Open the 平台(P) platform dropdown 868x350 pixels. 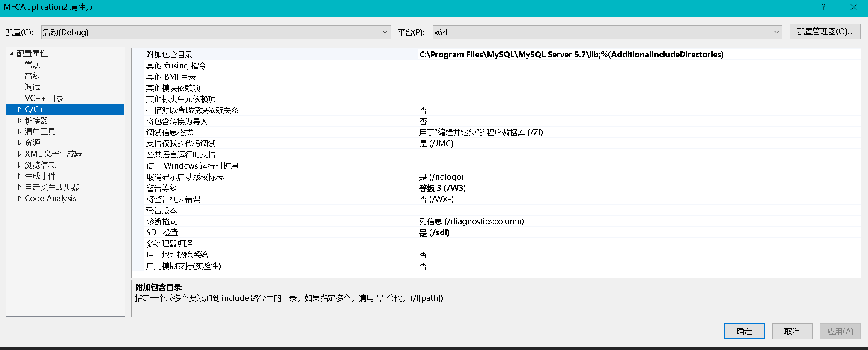607,32
